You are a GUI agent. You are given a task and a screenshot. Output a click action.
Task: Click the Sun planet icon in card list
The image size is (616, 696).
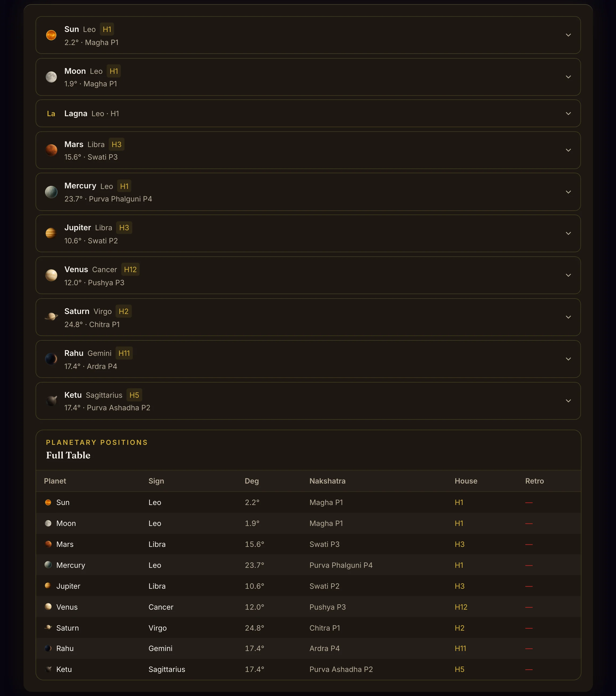[x=51, y=35]
